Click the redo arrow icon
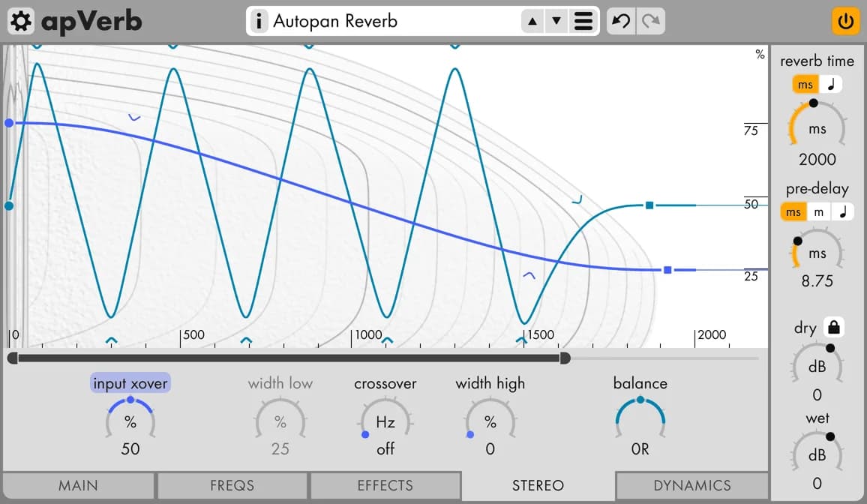Viewport: 867px width, 504px height. pyautogui.click(x=650, y=21)
